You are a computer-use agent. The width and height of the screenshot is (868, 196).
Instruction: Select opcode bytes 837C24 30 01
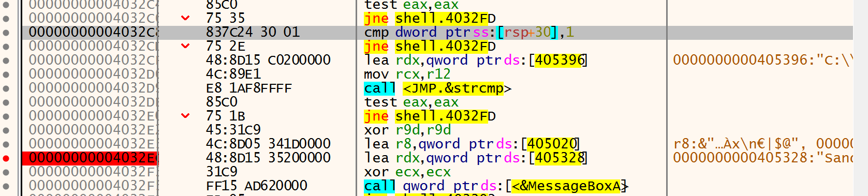point(253,32)
